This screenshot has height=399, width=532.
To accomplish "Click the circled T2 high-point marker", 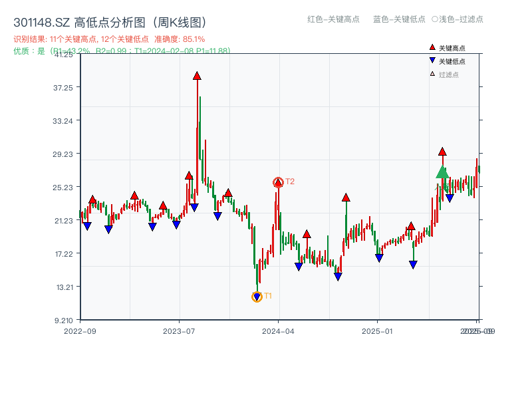I will (278, 181).
